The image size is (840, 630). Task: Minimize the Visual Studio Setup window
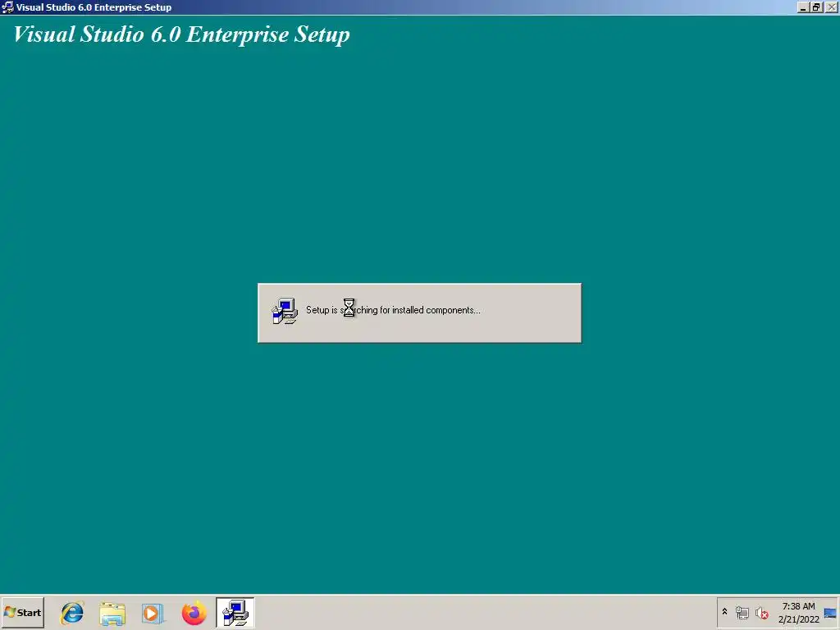coord(802,7)
